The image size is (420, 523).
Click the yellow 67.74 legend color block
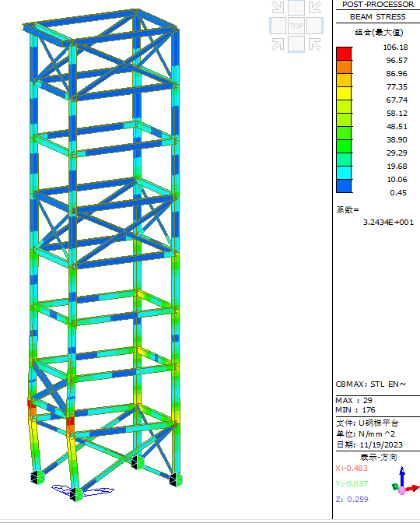tap(344, 93)
